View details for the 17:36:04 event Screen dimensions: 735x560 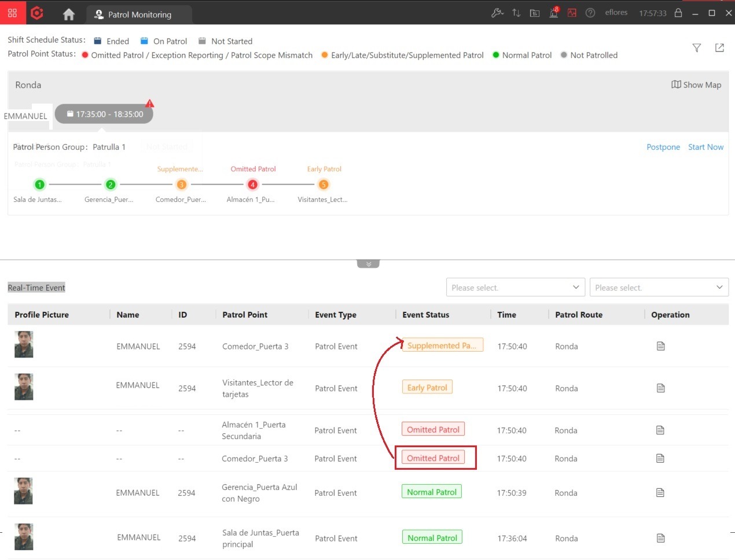(660, 538)
